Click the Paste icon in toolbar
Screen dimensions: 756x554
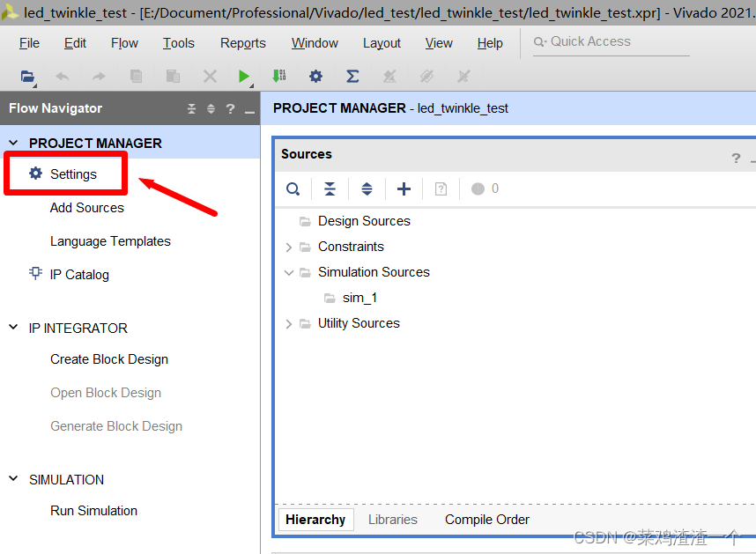[x=173, y=76]
